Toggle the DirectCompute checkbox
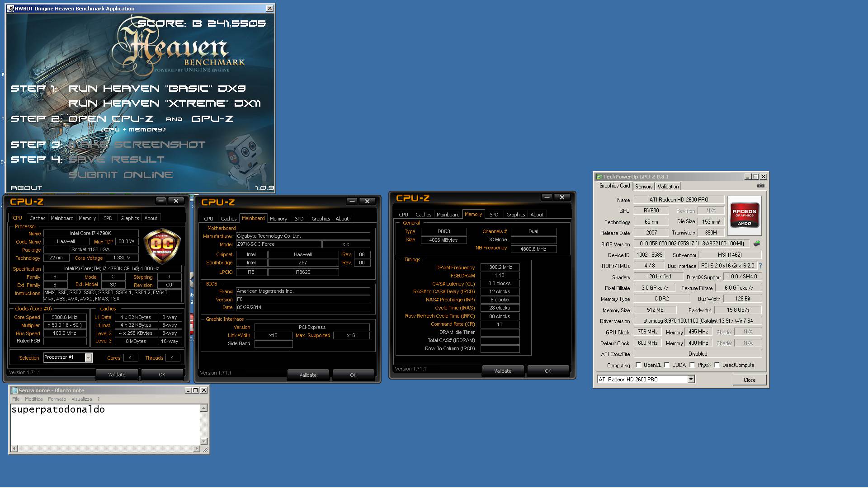Screen dimensions: 868x488 click(717, 365)
